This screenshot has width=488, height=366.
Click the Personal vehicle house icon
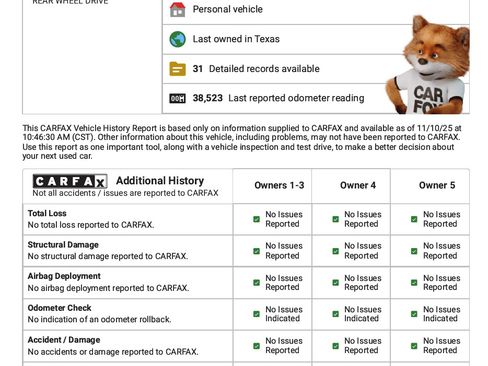(x=177, y=10)
